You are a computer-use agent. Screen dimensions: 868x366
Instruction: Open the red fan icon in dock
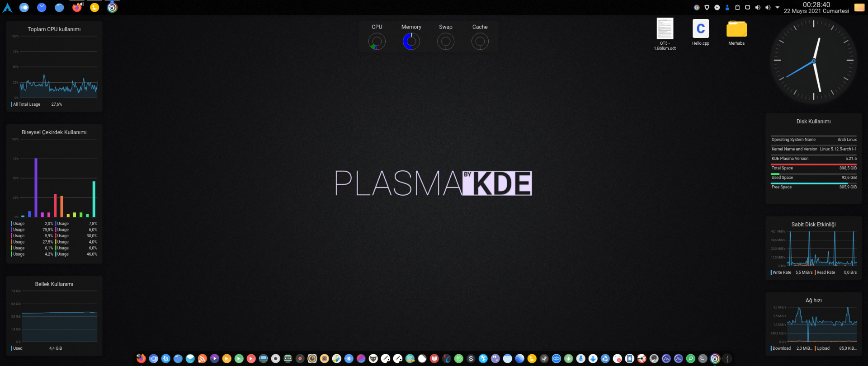(x=642, y=358)
